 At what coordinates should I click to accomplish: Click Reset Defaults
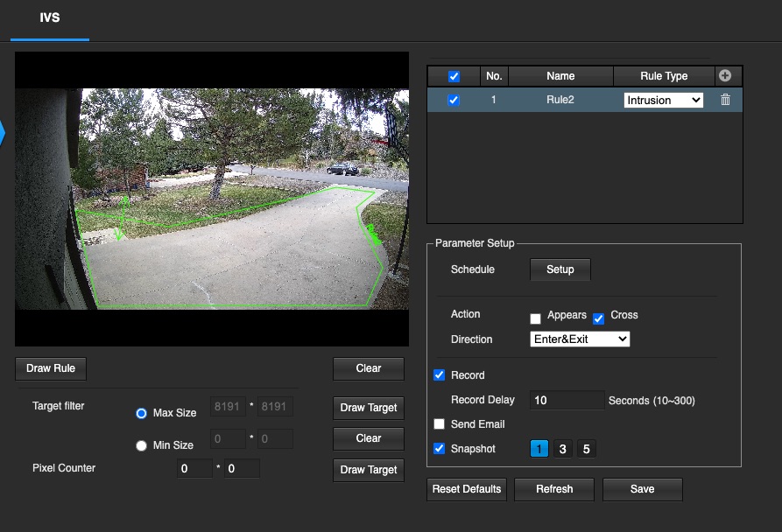point(467,489)
